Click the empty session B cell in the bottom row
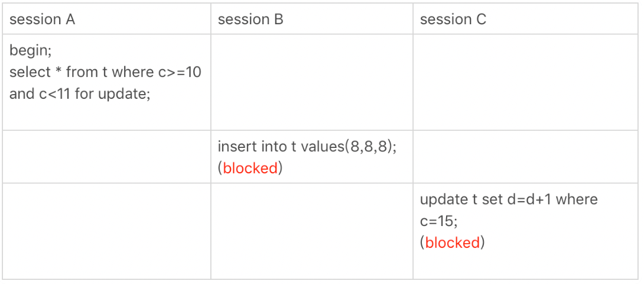 (x=312, y=231)
